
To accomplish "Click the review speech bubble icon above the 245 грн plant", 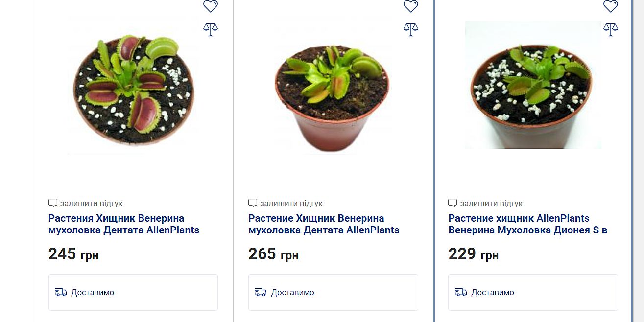I will point(53,203).
